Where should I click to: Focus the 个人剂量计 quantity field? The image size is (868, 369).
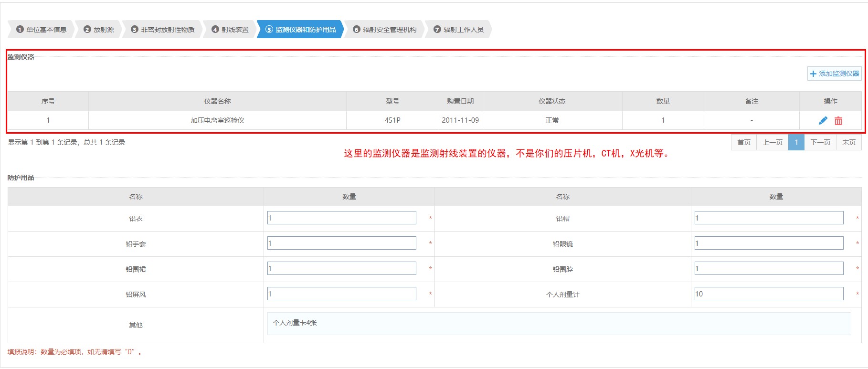click(769, 294)
